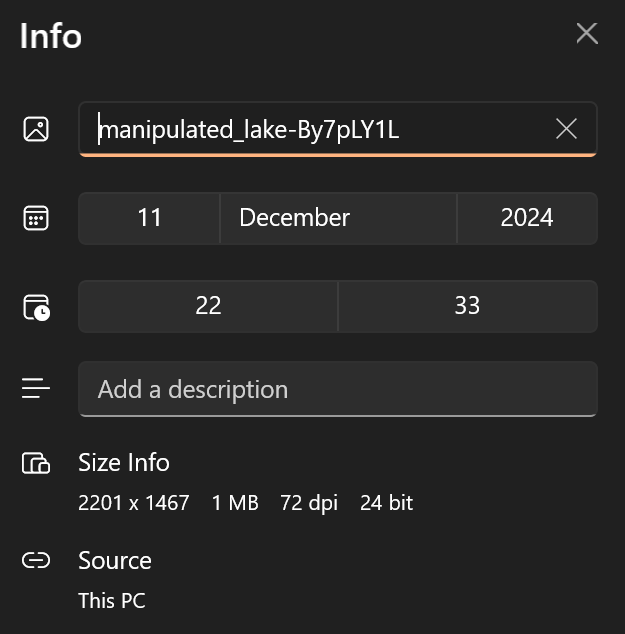Screen dimensions: 625x634
Task: Select the minute field showing 33
Action: [467, 306]
